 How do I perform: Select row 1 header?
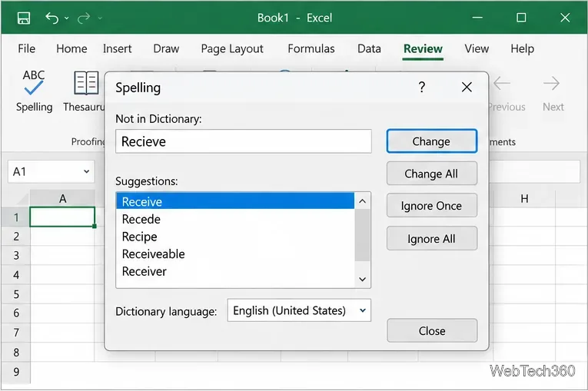(15, 217)
